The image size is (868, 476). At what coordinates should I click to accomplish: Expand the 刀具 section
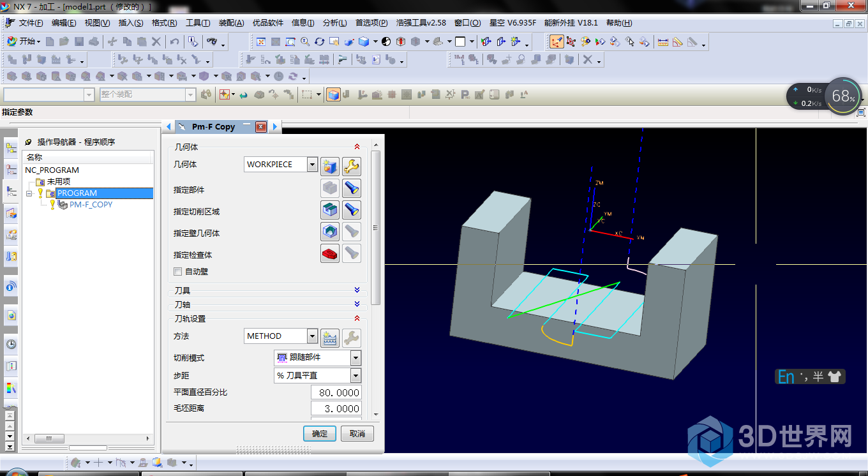pos(357,290)
